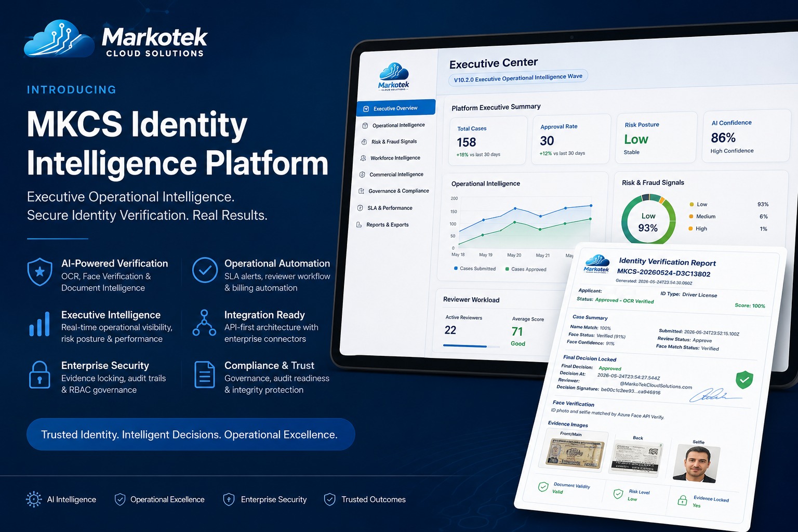Click the Enterprise Security shield icon in footer
This screenshot has height=532, width=798.
229,499
